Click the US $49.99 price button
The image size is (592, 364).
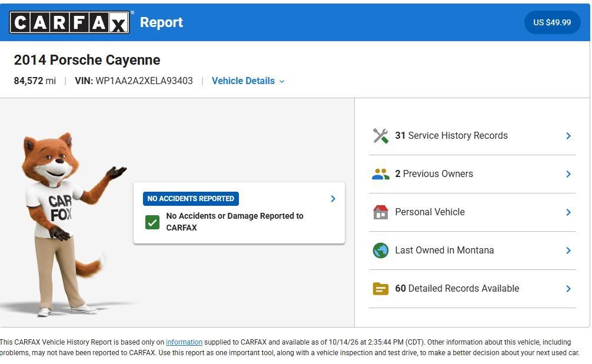552,22
